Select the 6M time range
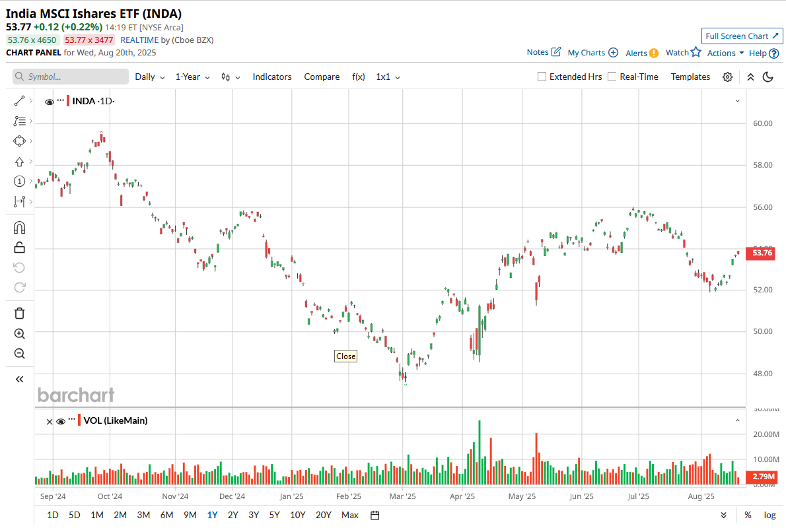The height and width of the screenshot is (532, 786). click(x=167, y=515)
